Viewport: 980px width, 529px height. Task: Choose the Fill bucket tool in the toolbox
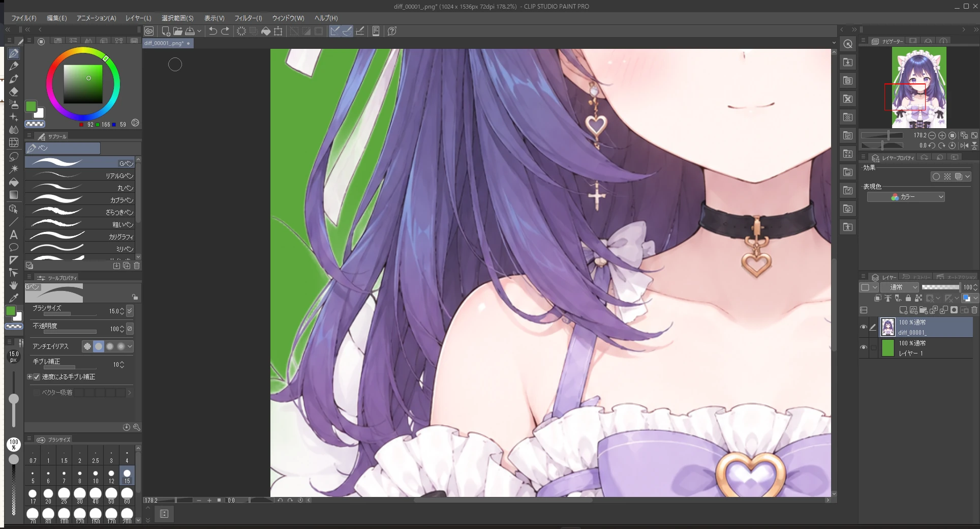pos(14,182)
